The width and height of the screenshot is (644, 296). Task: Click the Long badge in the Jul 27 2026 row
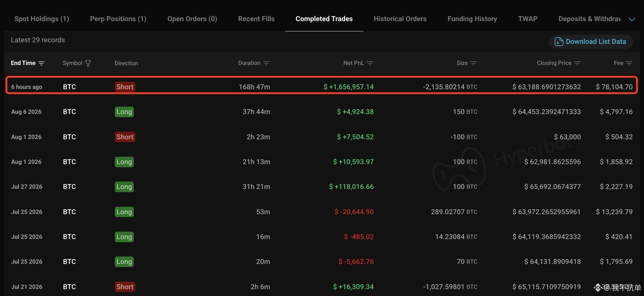(x=124, y=187)
